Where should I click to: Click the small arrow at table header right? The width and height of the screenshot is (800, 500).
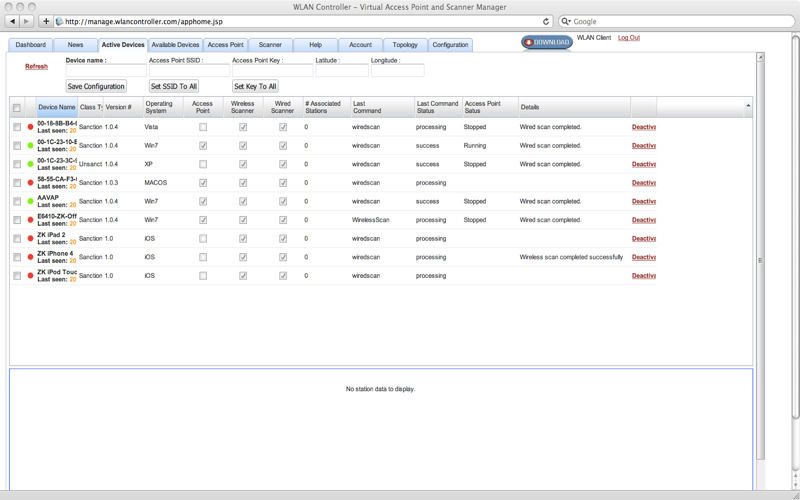coord(748,106)
